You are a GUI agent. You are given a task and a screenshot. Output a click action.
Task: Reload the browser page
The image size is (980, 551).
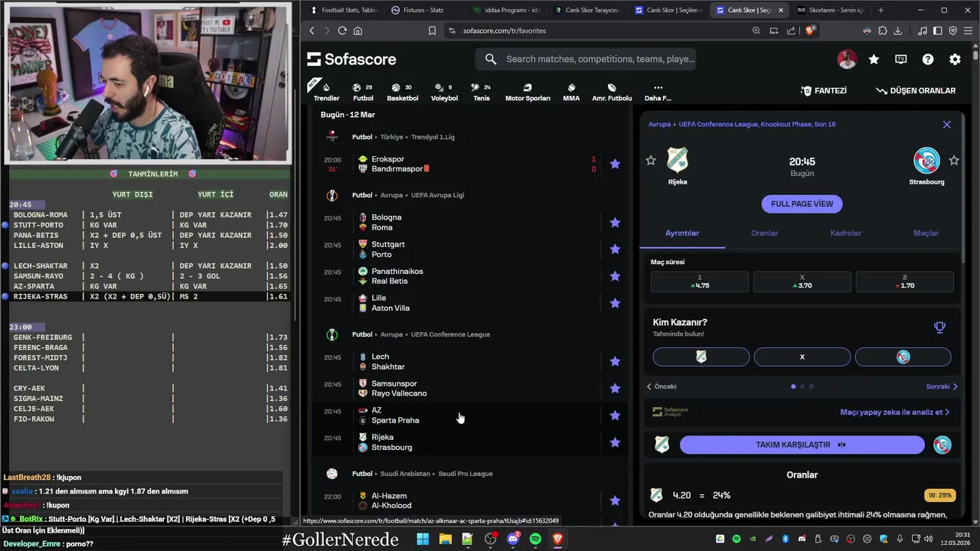342,31
